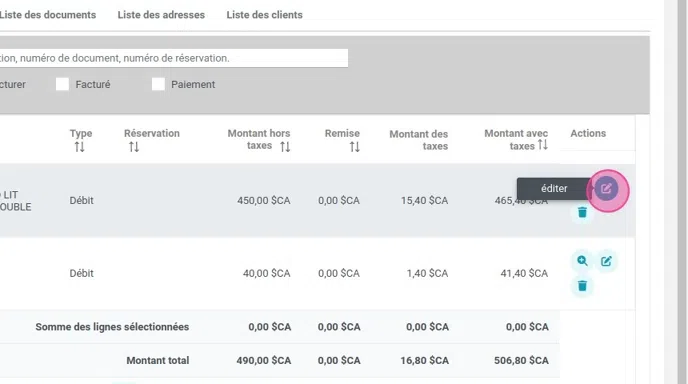
Task: Click the edit icon on the 465,40 $CA row
Action: [x=606, y=189]
